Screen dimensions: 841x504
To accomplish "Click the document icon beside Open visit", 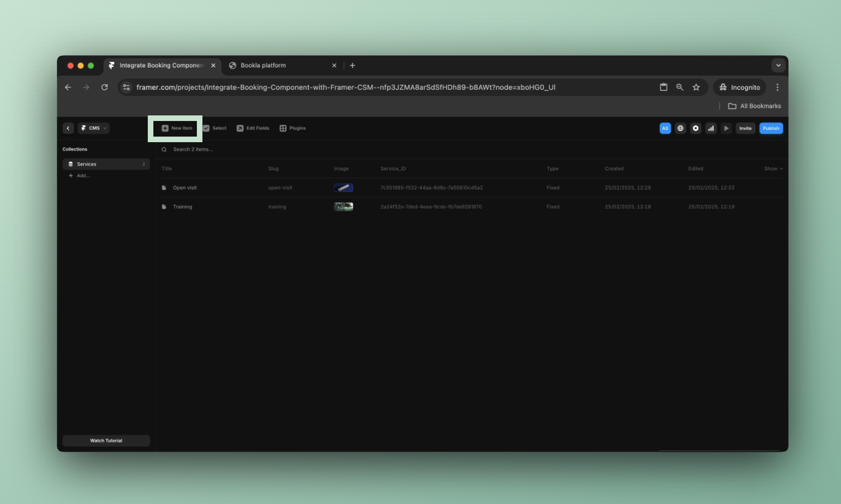I will [164, 188].
